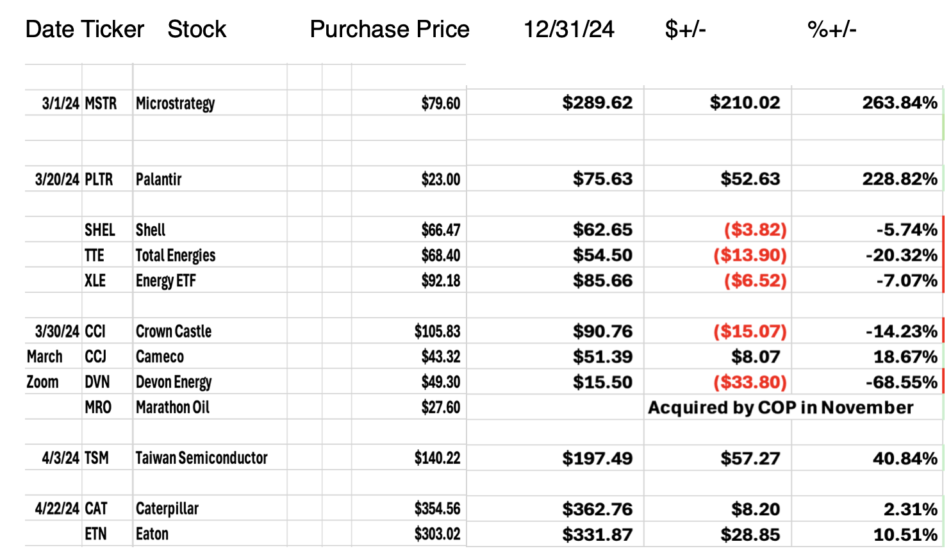Click the Purchase Price column header

pyautogui.click(x=389, y=29)
